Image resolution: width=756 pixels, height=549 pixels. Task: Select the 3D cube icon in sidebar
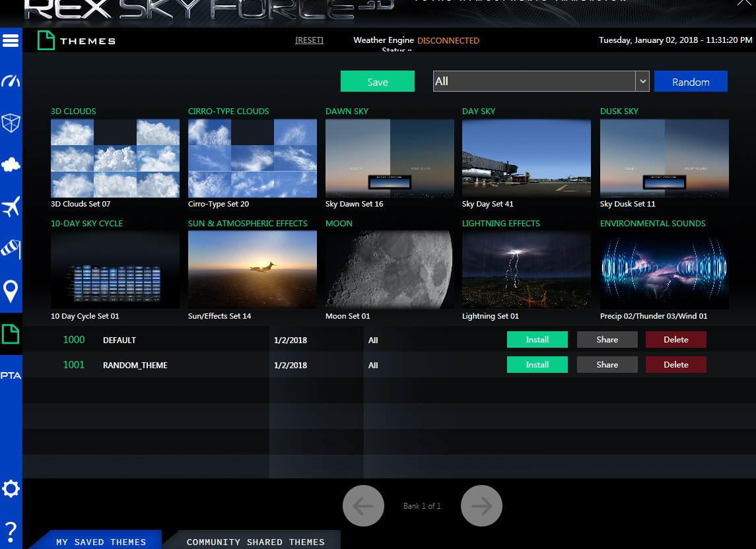coord(11,123)
